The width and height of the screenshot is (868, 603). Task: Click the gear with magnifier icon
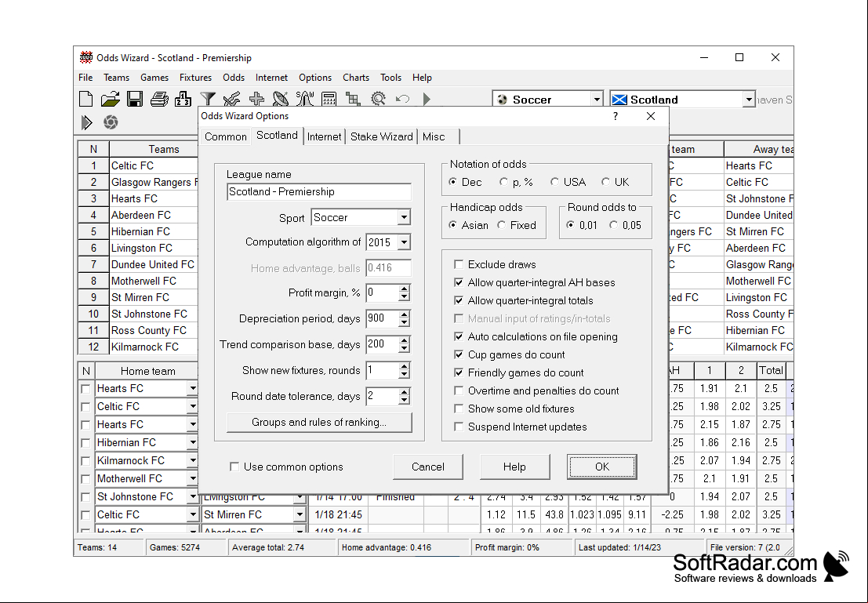click(x=378, y=99)
